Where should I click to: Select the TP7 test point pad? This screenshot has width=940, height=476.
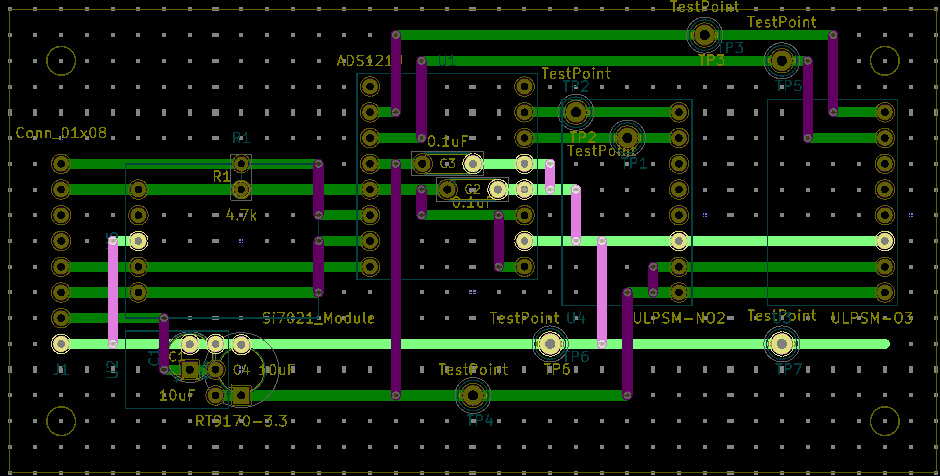(782, 344)
